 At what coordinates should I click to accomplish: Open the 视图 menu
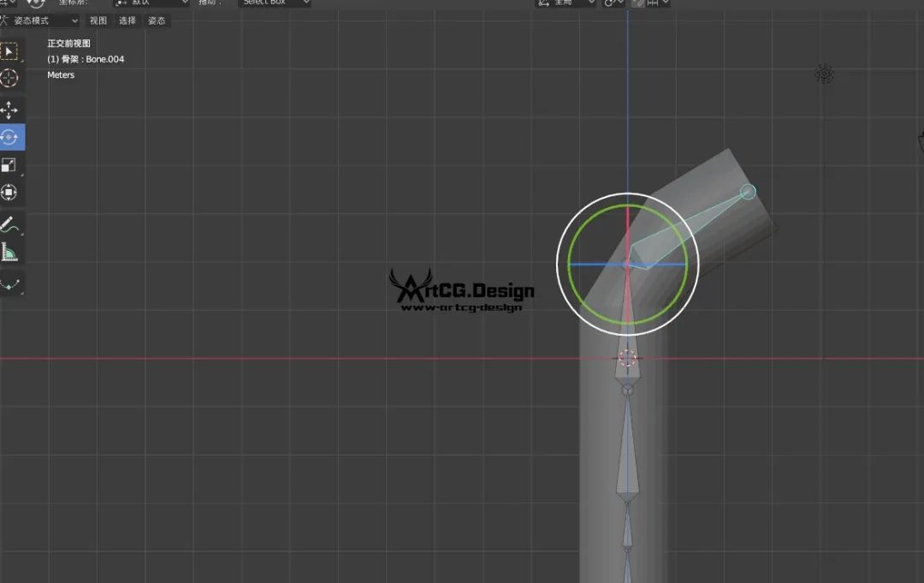98,21
